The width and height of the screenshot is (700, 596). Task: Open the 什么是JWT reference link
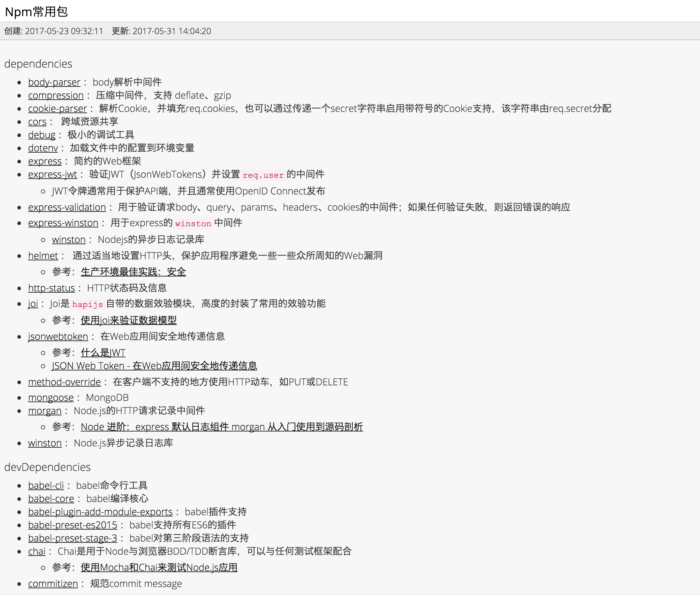click(103, 353)
